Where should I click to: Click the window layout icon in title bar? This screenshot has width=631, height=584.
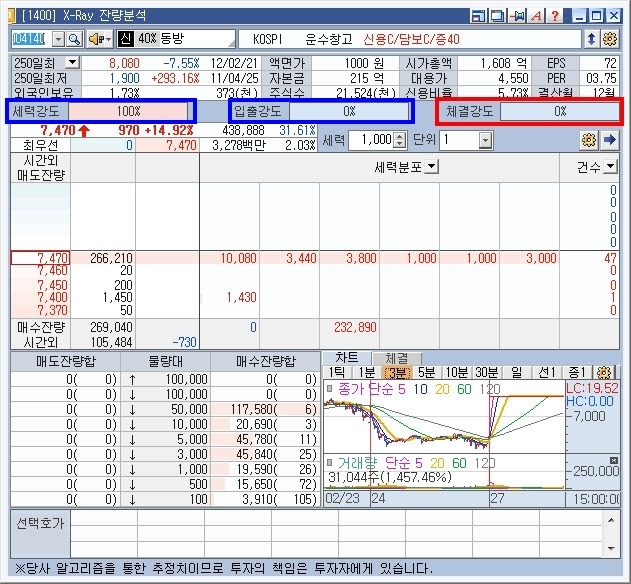[x=478, y=16]
